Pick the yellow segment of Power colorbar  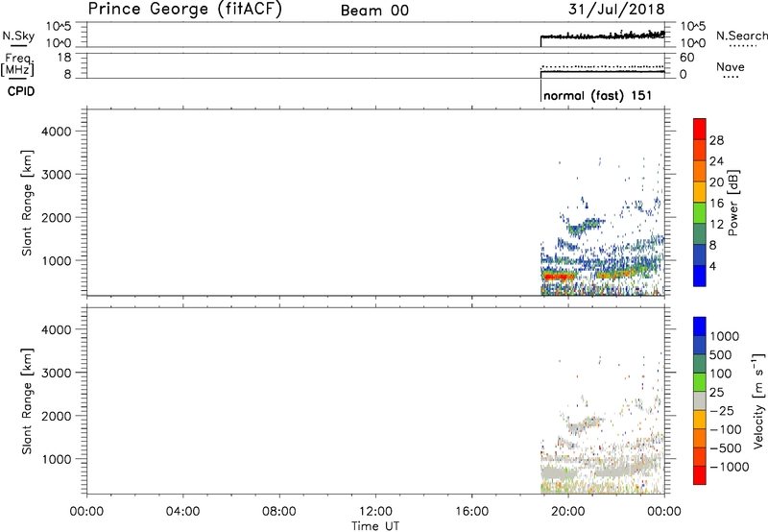coord(700,192)
